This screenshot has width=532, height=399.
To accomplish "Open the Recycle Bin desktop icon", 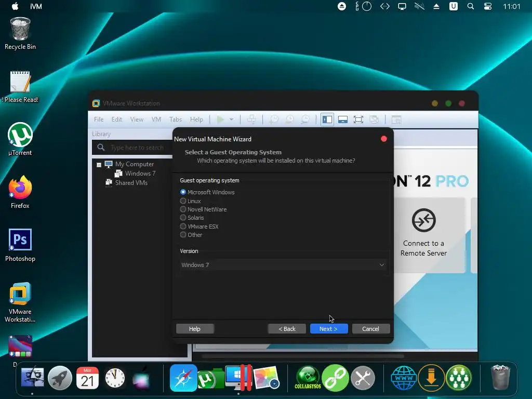I will (x=20, y=33).
